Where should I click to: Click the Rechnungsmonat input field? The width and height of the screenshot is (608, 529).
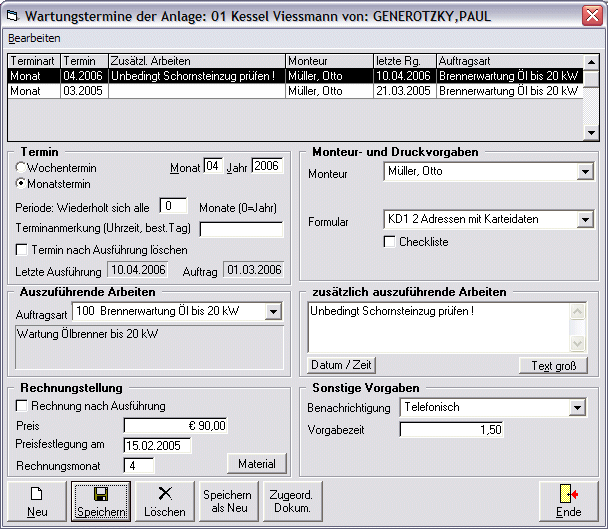pos(139,465)
